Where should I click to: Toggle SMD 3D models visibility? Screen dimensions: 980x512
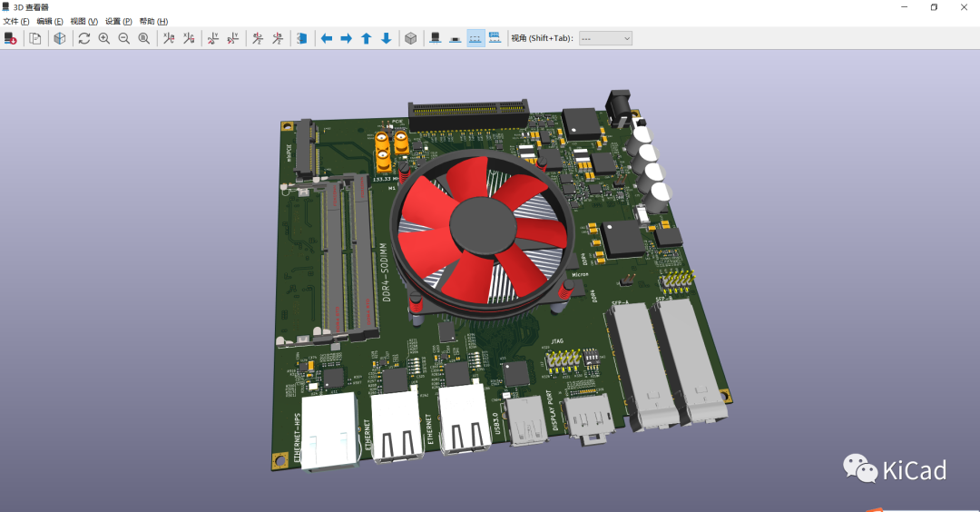point(456,38)
